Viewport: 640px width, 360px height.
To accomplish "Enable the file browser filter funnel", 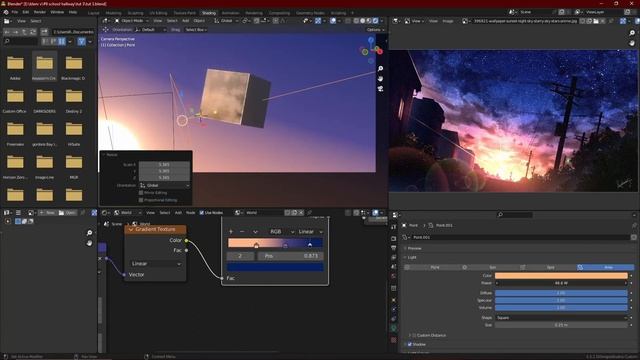I will 82,41.
